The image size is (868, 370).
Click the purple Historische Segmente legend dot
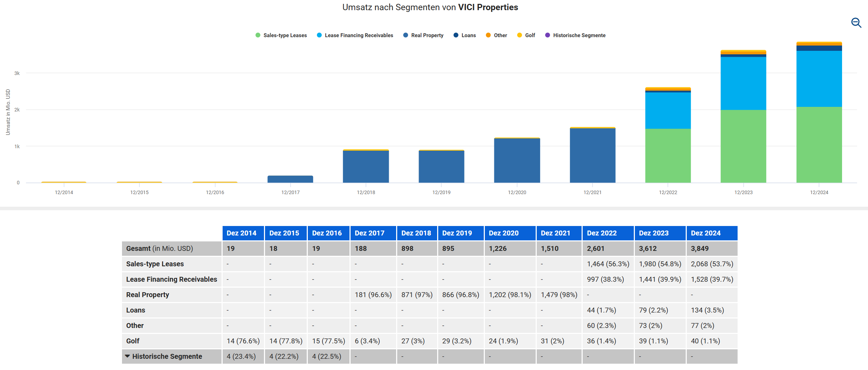click(547, 35)
